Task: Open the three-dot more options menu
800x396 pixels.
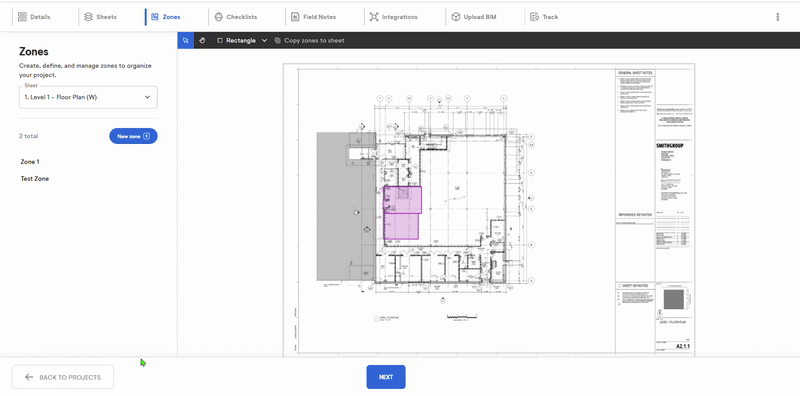Action: click(x=778, y=17)
